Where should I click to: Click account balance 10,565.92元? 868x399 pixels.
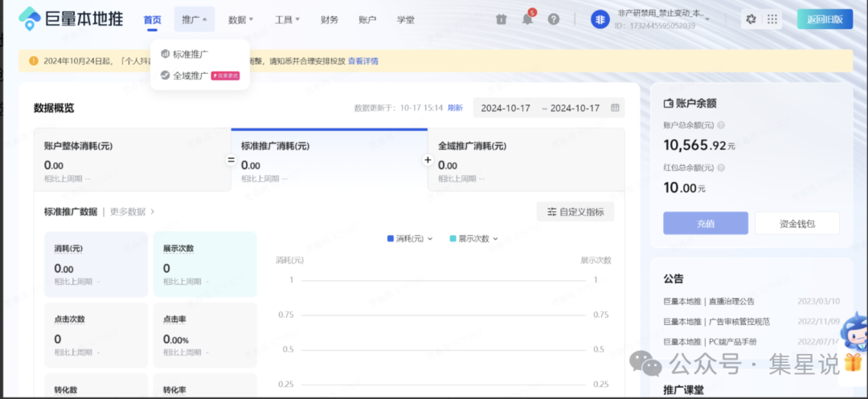[x=700, y=145]
